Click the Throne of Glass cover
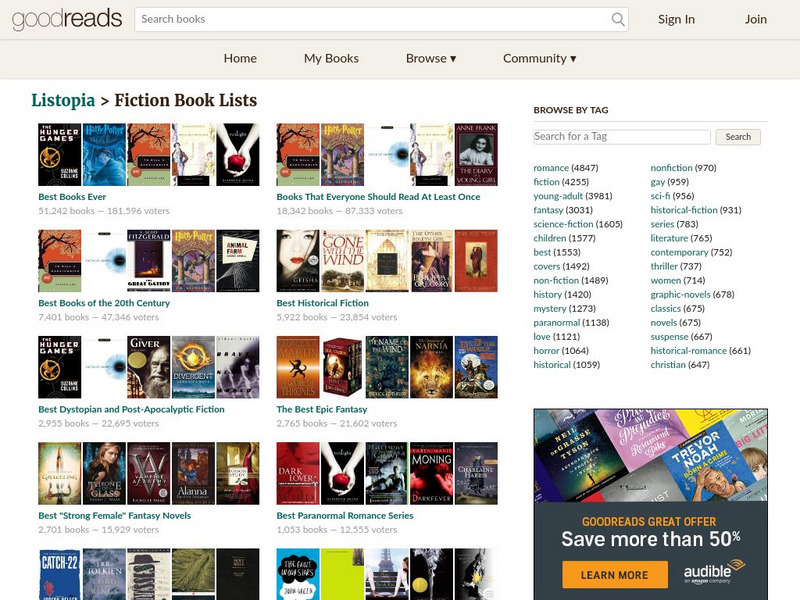This screenshot has height=600, width=800. (x=104, y=473)
